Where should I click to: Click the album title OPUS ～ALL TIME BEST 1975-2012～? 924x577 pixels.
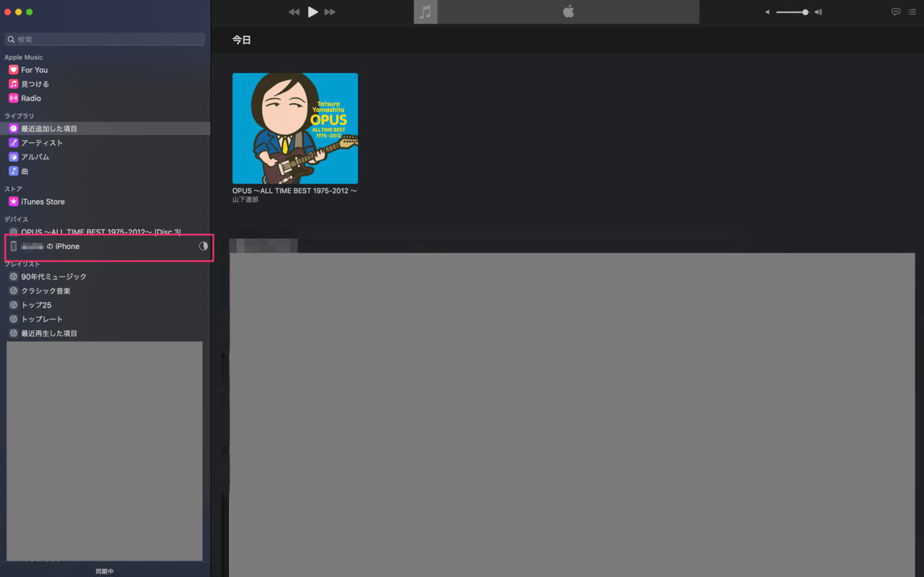(295, 191)
